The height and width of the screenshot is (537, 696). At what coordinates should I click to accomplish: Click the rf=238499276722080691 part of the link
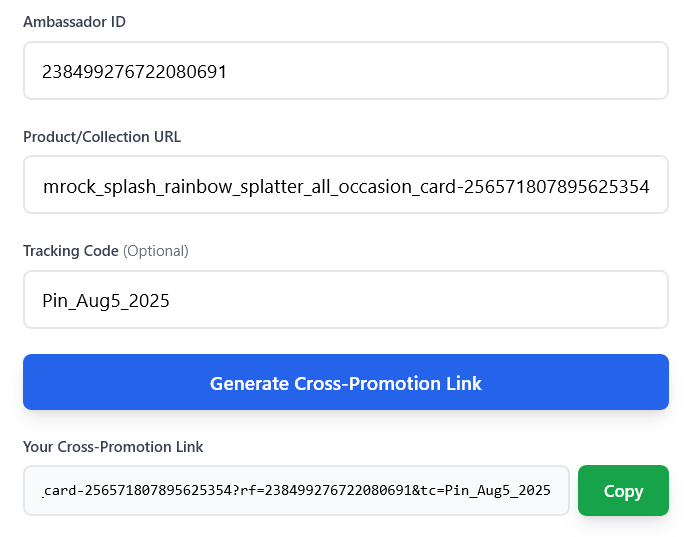(326, 490)
